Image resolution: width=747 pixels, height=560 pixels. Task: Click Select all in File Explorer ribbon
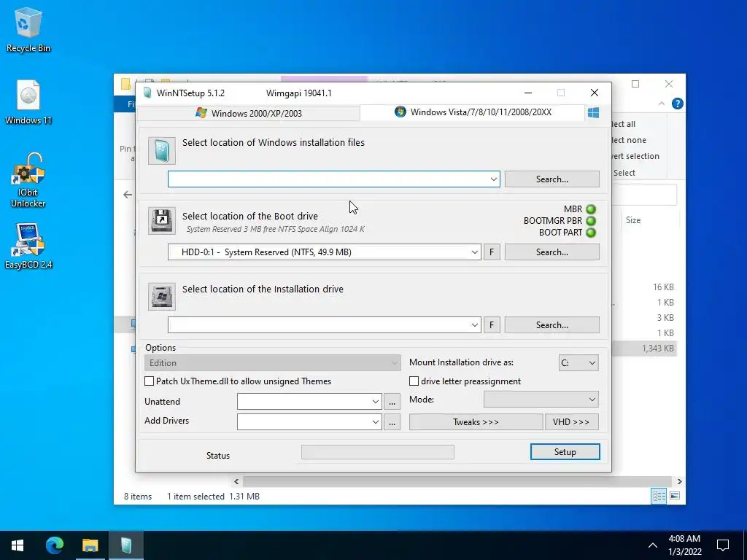(624, 124)
